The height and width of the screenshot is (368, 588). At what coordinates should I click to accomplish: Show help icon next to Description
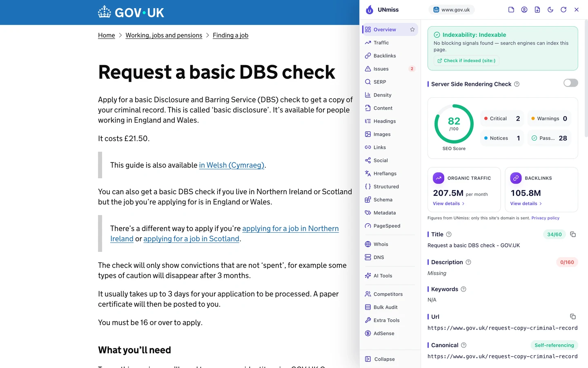tap(468, 262)
